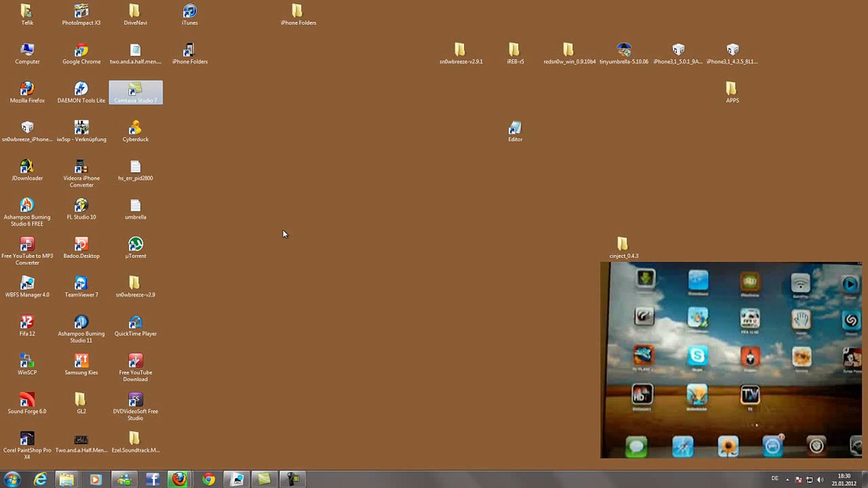Open the iTunes desktop shortcut
This screenshot has height=488, width=868.
click(189, 14)
